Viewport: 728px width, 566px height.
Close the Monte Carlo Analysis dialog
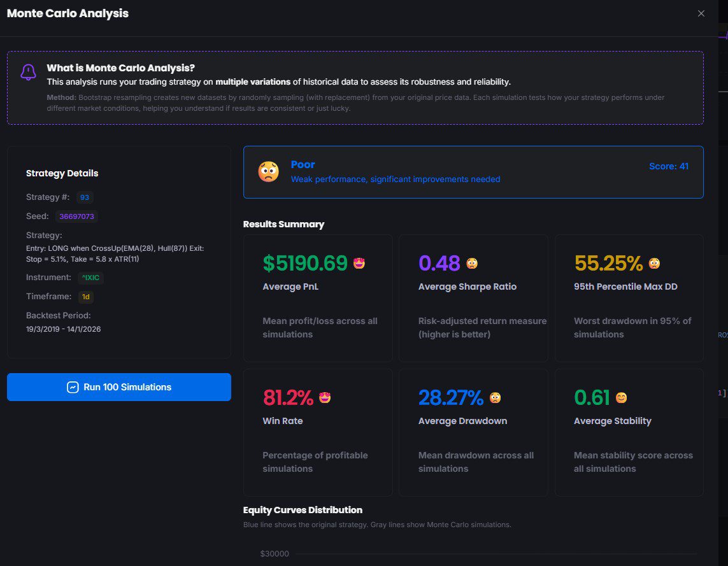(701, 13)
